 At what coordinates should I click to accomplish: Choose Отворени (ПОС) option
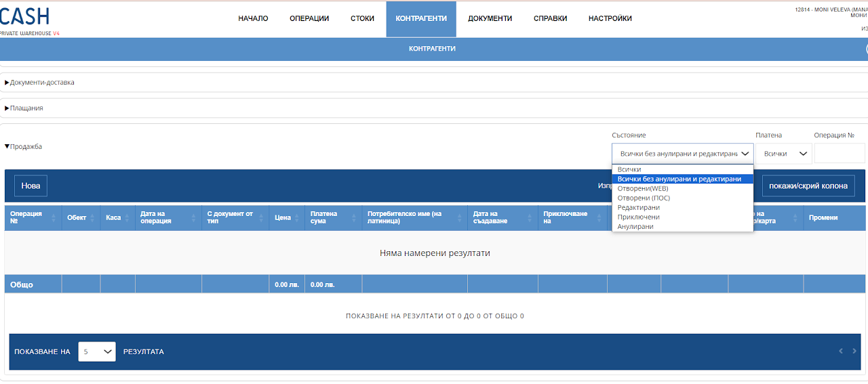[x=682, y=198]
